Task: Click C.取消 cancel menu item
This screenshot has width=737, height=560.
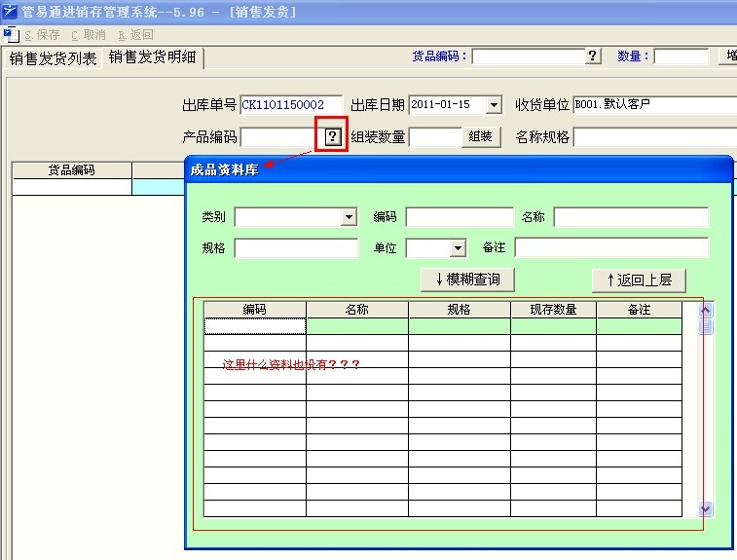Action: 89,35
